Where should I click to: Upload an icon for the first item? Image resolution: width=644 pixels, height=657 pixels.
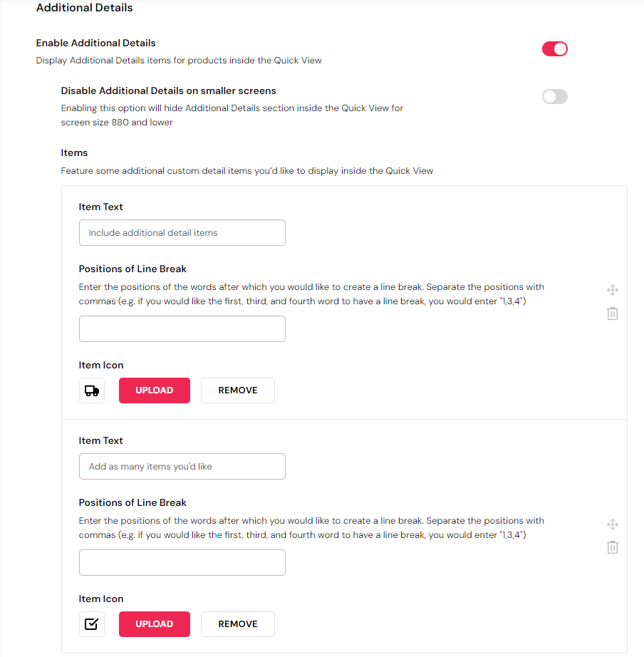[155, 390]
